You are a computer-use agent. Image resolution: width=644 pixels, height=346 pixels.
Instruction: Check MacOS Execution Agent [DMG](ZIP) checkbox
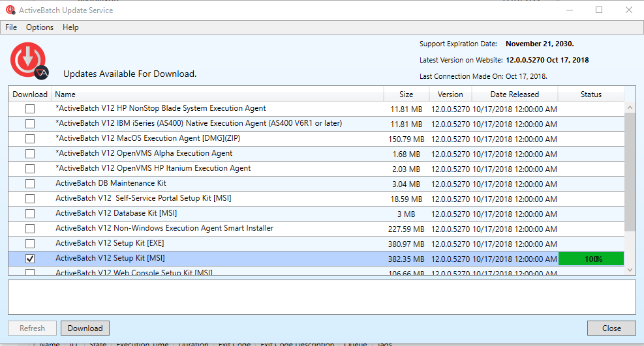[30, 139]
